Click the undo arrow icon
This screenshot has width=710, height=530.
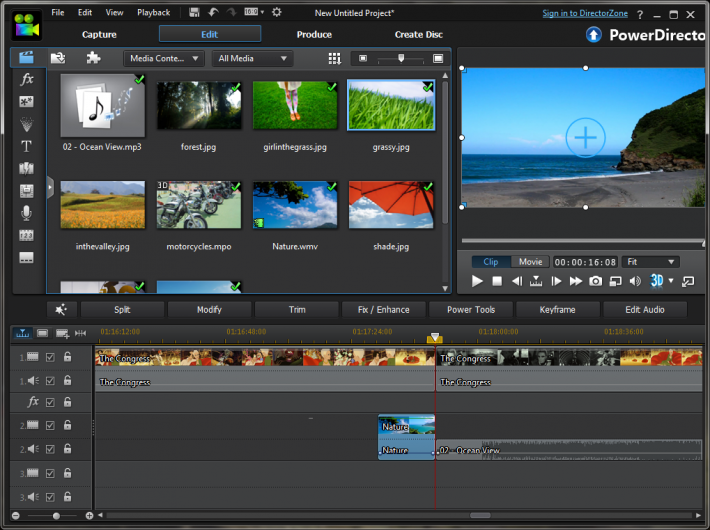click(213, 12)
